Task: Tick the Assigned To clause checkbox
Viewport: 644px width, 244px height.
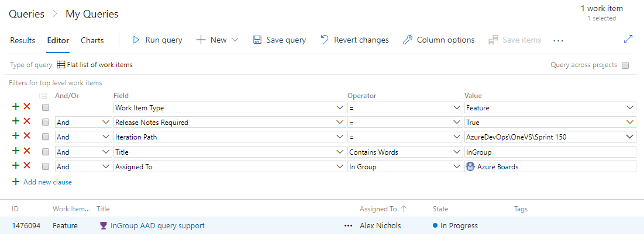Action: tap(46, 167)
